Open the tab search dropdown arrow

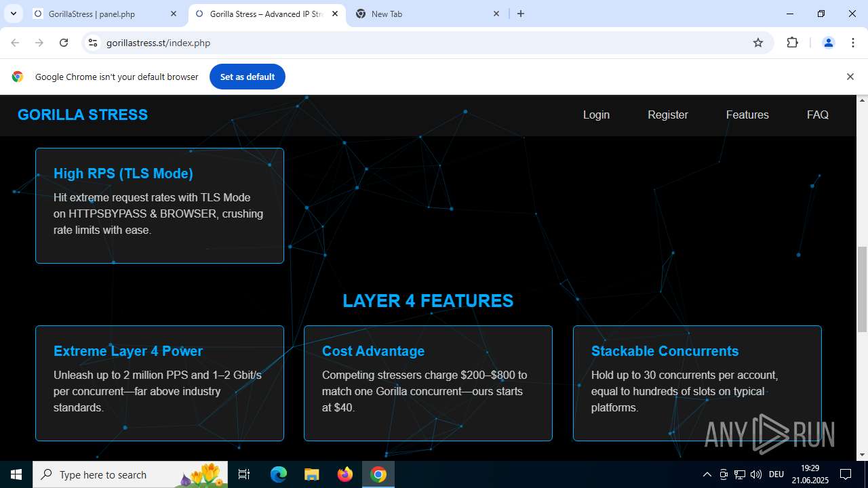point(13,14)
